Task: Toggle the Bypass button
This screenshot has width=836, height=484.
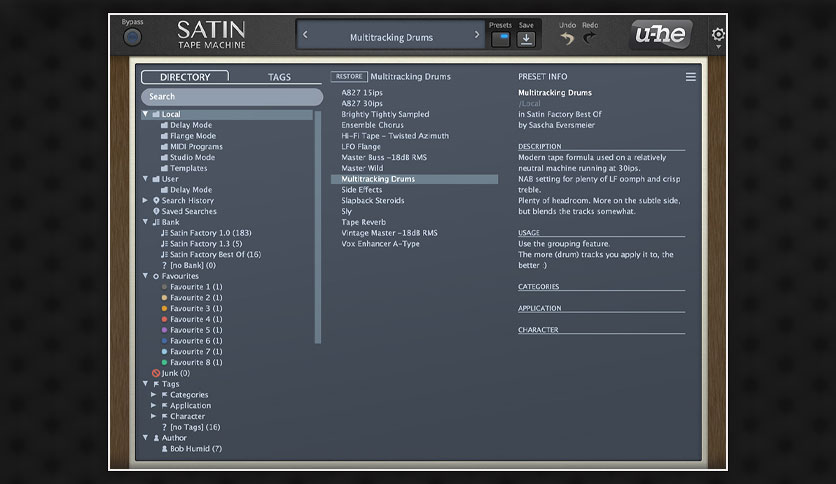Action: coord(132,37)
